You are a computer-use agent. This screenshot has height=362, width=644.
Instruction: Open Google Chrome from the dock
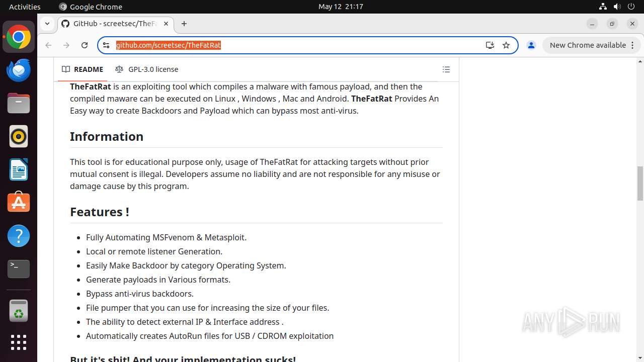coord(19,37)
